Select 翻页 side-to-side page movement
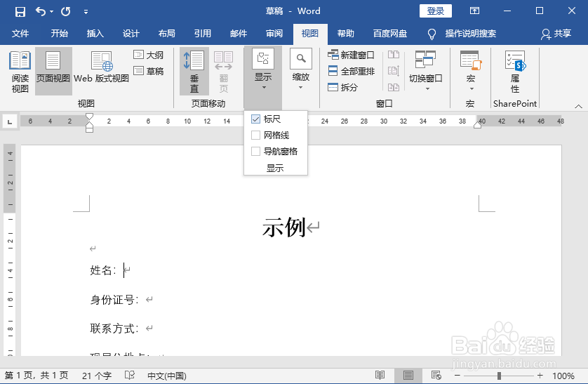The image size is (588, 384). 224,71
